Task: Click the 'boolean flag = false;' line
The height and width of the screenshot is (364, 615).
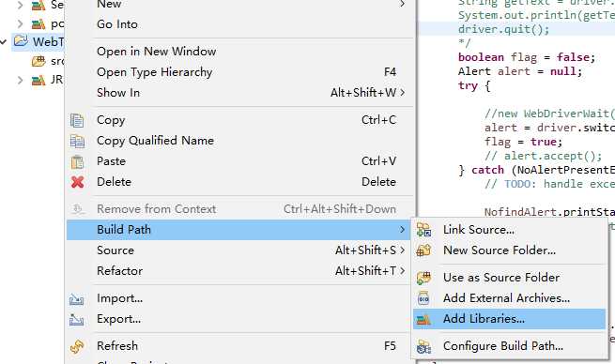Action: (527, 57)
